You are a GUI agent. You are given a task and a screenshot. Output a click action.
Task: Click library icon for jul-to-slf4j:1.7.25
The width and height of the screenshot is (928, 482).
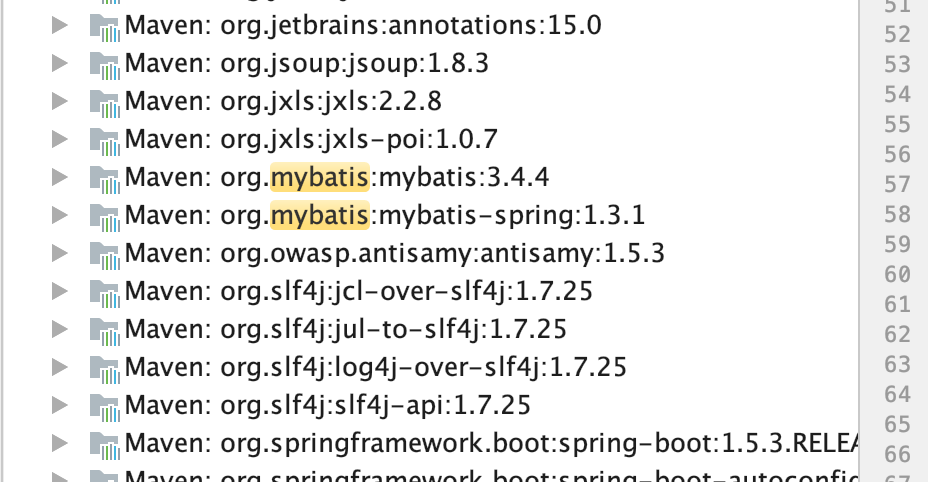point(105,330)
